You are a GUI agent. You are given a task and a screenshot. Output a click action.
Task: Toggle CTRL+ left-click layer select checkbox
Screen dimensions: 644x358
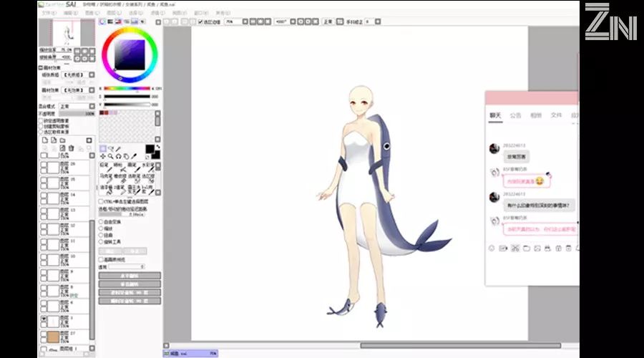(x=101, y=201)
